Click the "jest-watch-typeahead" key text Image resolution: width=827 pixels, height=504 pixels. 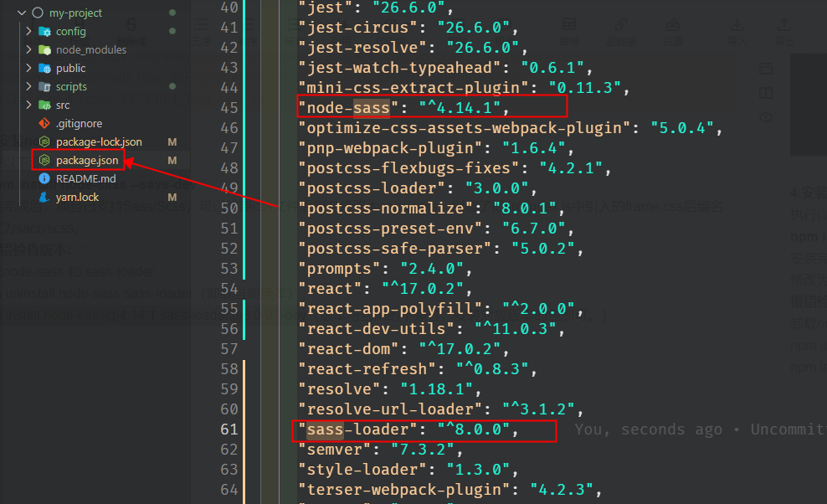click(400, 68)
